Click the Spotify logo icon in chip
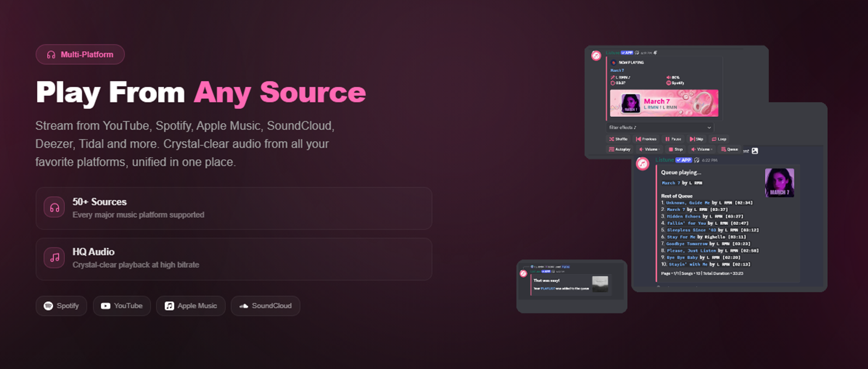The image size is (868, 369). [x=48, y=306]
